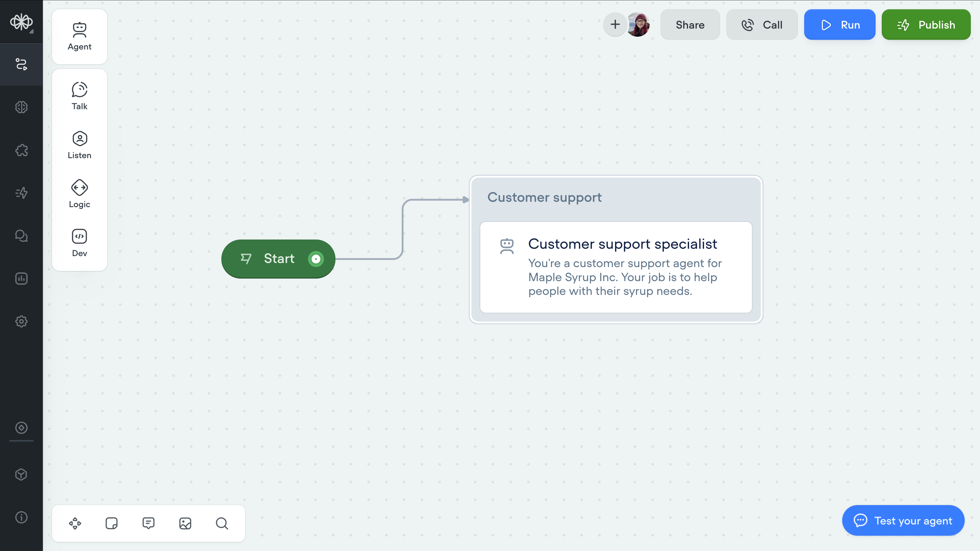980x551 pixels.
Task: Select the Agent step block
Action: (79, 36)
